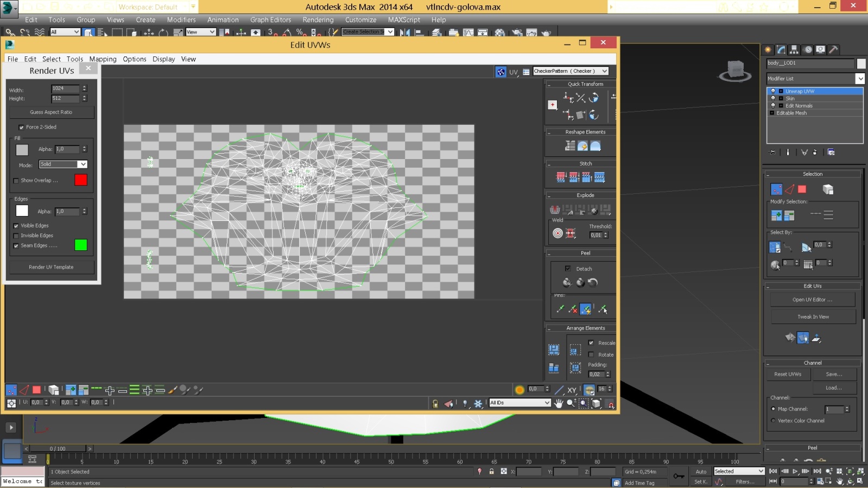Click Open UV Editor button
Image resolution: width=868 pixels, height=488 pixels.
(x=812, y=300)
